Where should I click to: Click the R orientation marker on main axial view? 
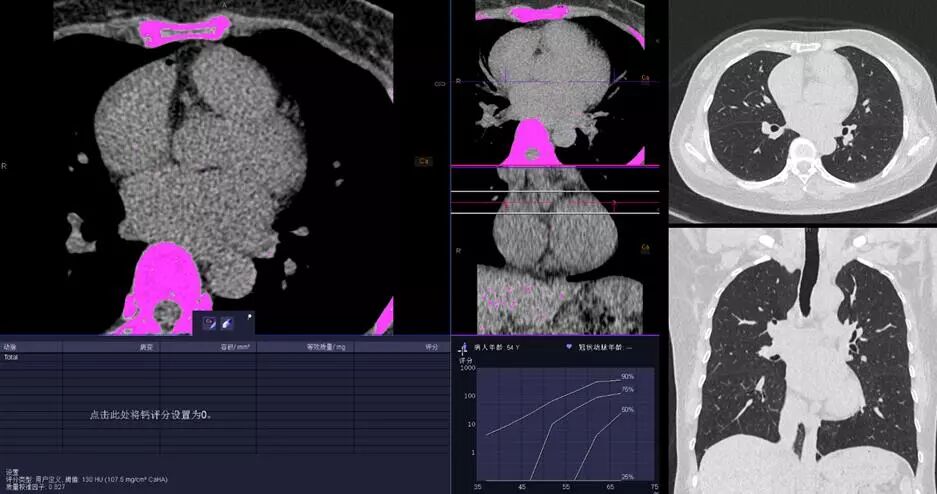coord(4,166)
